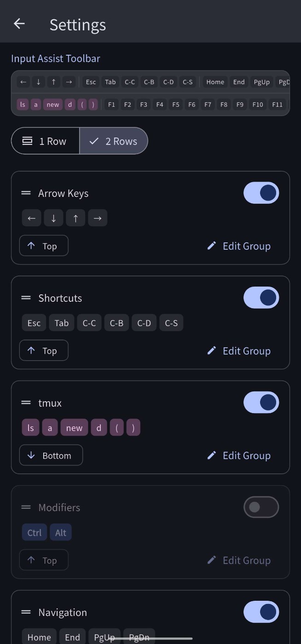Switch toolbar layout to 1 Row

tap(46, 141)
